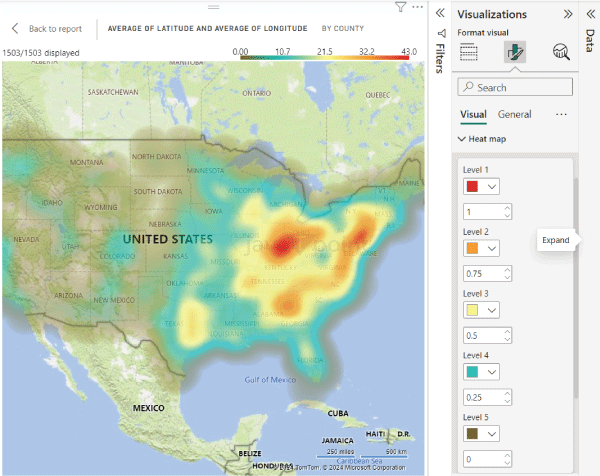
Task: Click the heat map color legend bar
Action: tap(324, 58)
